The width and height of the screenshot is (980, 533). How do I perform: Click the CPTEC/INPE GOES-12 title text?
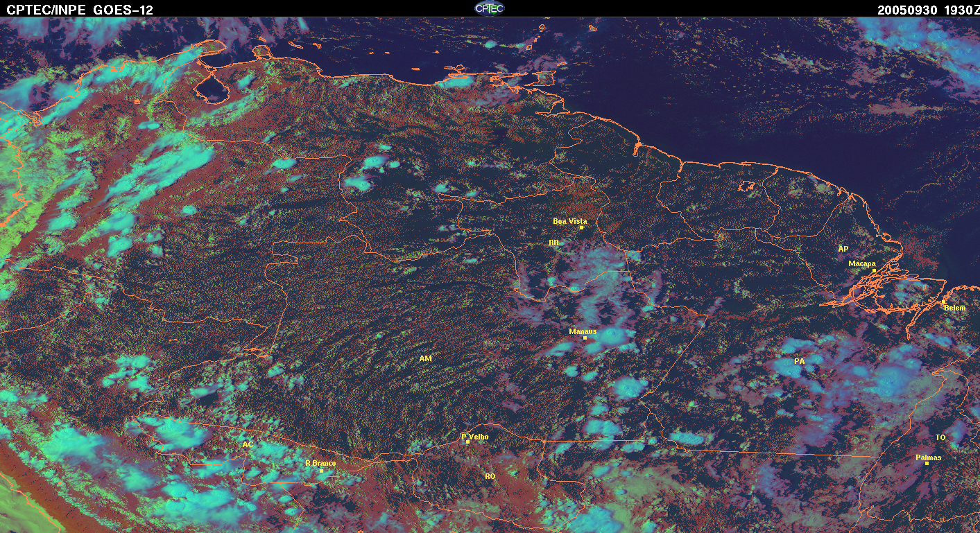click(x=80, y=10)
